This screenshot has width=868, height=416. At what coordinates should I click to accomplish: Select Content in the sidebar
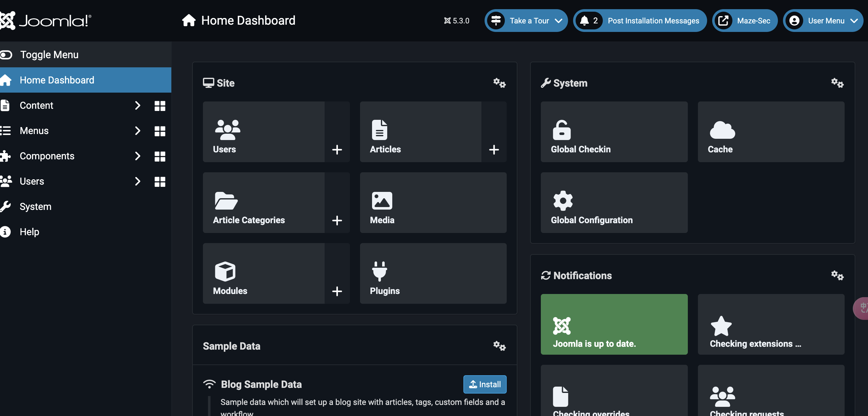point(36,106)
